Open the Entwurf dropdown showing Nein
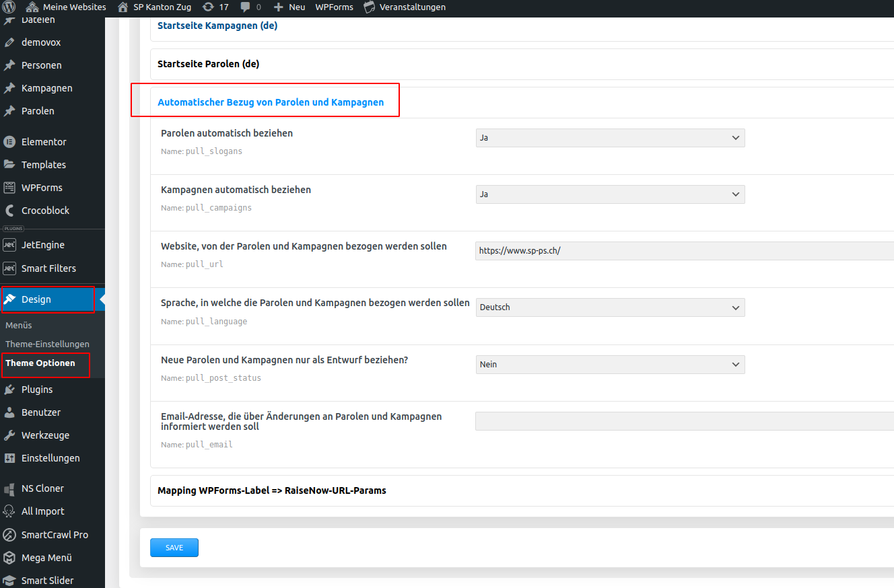Screen dimensions: 894x588 click(x=609, y=365)
